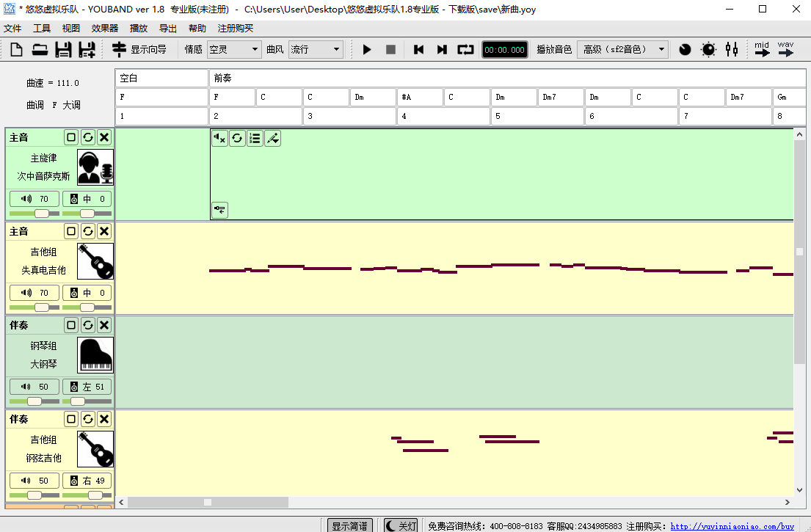Click the horizontal scrollbar thumb under the tracks
Image resolution: width=811 pixels, height=532 pixels.
(x=208, y=502)
